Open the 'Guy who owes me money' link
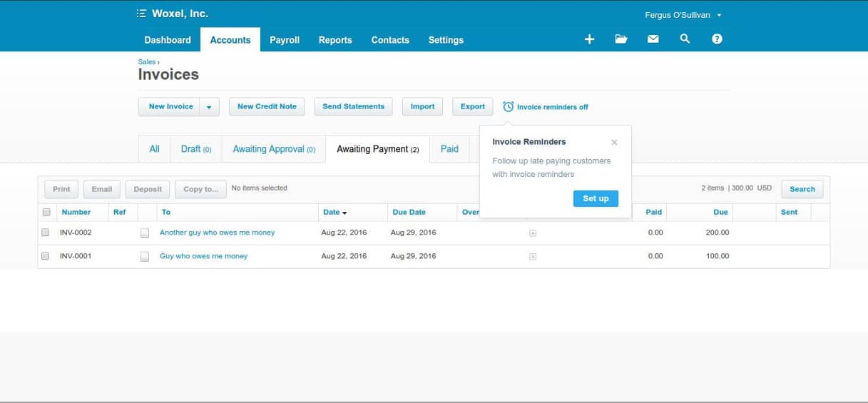Screen dimensions: 868x403 (x=203, y=256)
